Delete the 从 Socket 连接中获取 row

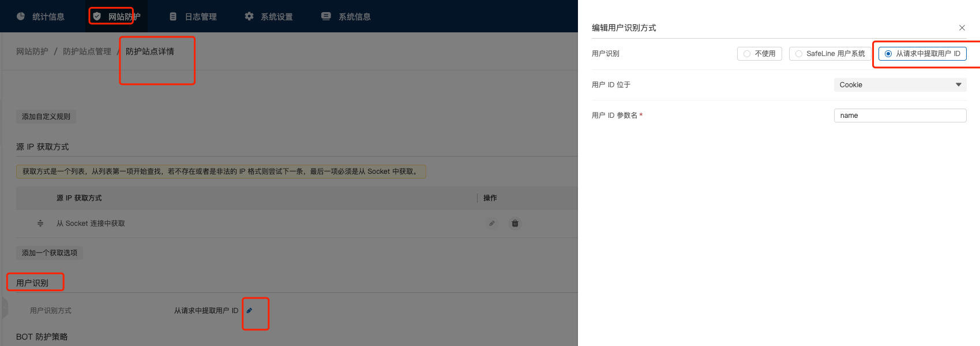tap(515, 224)
